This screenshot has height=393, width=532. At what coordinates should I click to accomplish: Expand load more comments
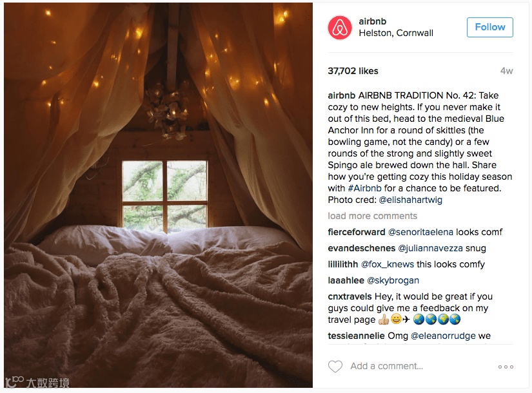coord(373,216)
